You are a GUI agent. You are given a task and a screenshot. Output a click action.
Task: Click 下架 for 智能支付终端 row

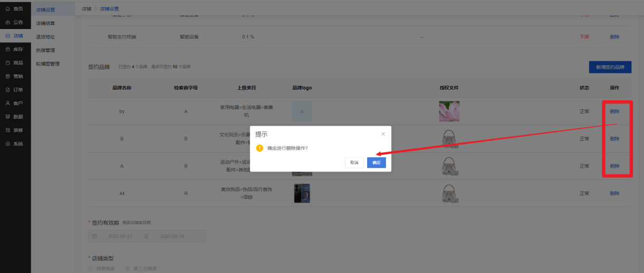click(584, 37)
